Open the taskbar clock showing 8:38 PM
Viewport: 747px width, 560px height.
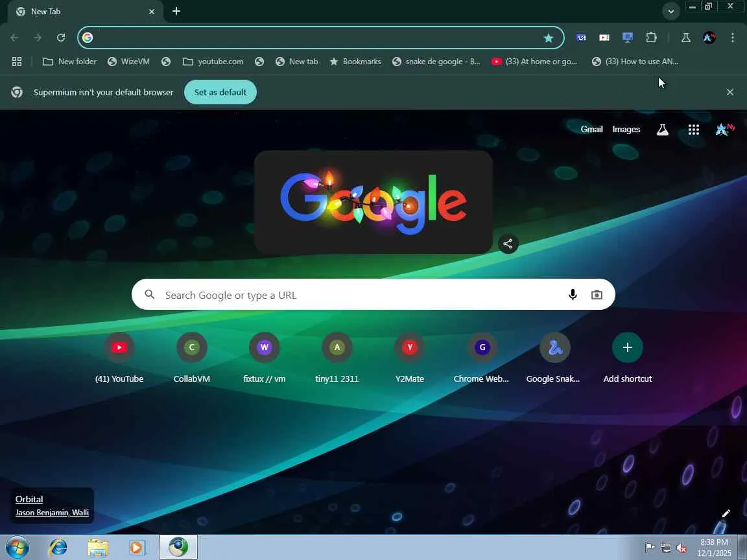[x=714, y=548]
